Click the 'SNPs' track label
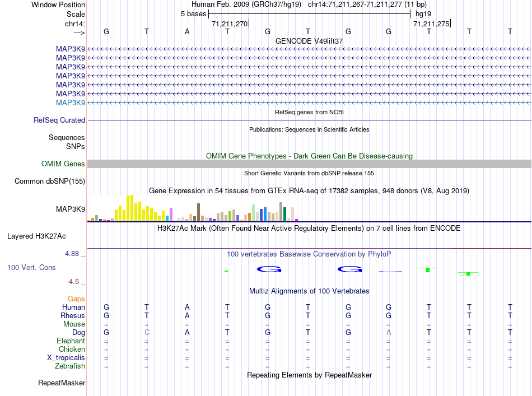532x396 pixels. [x=76, y=146]
